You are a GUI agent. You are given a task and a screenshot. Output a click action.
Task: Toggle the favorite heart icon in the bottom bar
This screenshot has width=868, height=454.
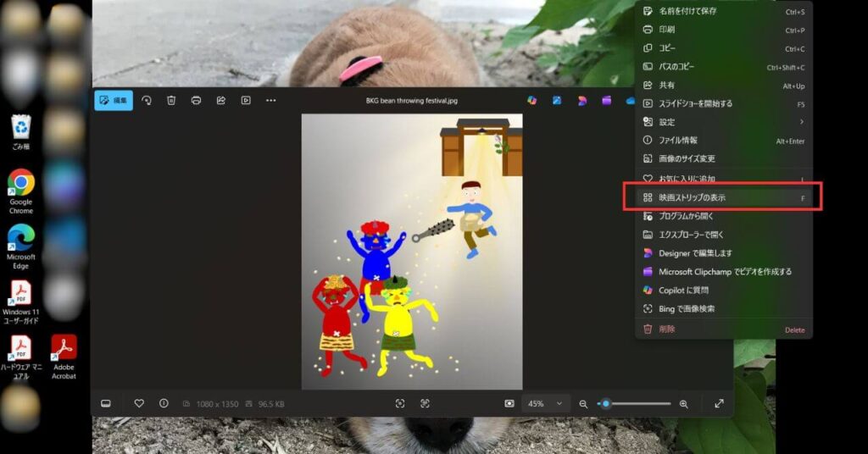pos(139,404)
